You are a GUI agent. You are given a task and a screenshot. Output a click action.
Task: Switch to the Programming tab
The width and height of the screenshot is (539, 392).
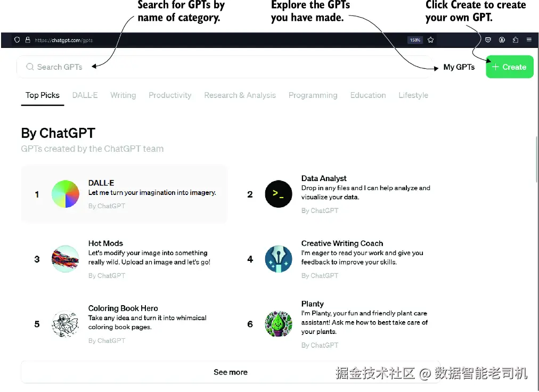[313, 95]
